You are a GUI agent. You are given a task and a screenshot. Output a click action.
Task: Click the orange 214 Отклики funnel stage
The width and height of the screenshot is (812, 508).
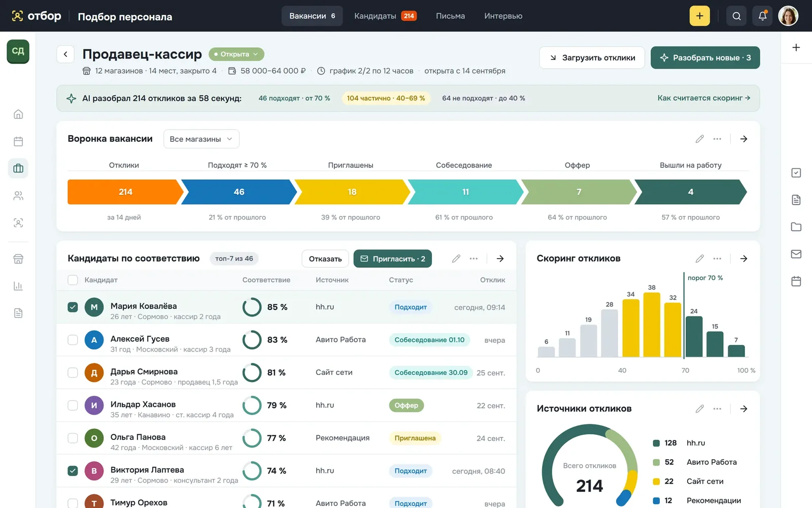[x=125, y=192]
